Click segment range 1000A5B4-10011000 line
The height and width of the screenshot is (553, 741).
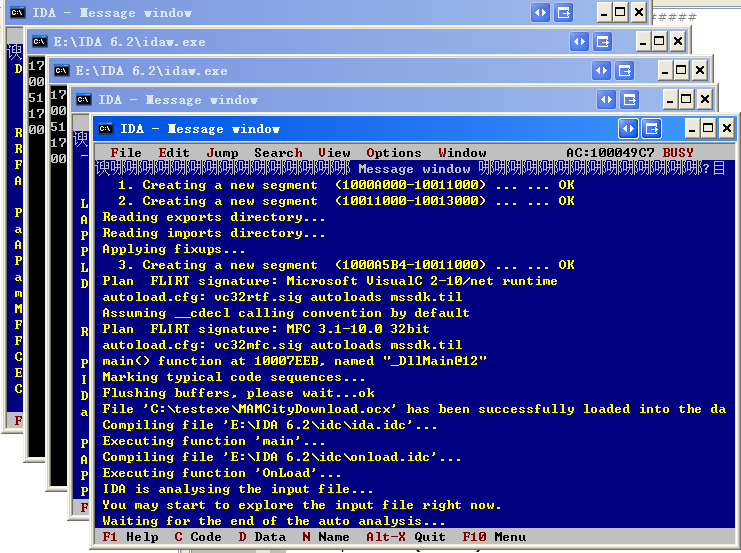[x=346, y=265]
